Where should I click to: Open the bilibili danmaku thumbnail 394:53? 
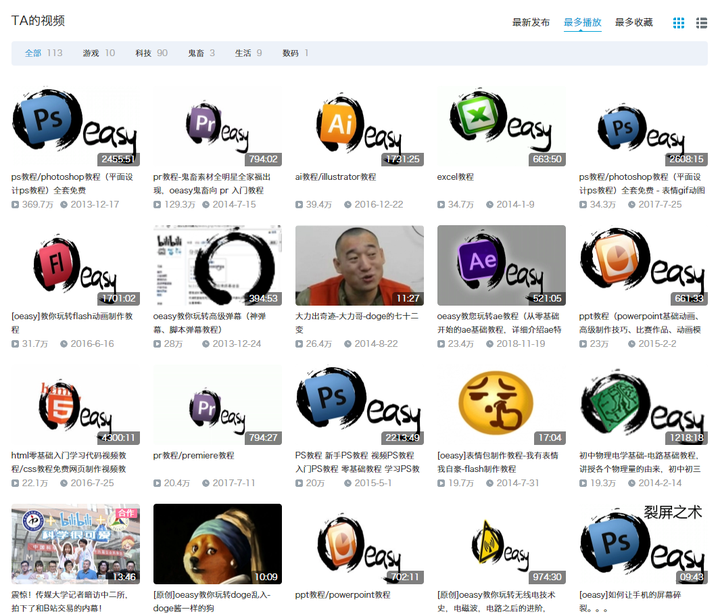pyautogui.click(x=218, y=265)
